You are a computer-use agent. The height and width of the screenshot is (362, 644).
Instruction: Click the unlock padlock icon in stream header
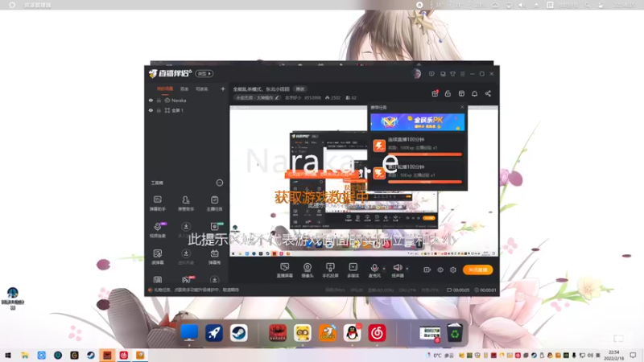pos(448,93)
